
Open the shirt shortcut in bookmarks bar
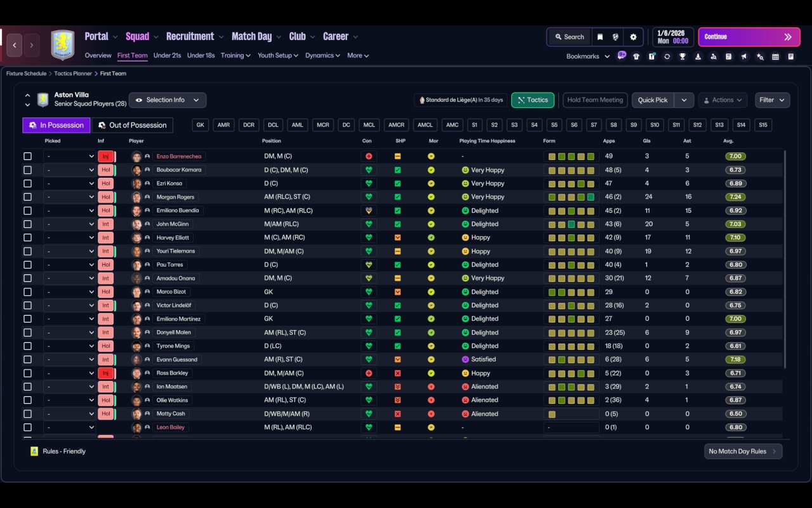pyautogui.click(x=636, y=57)
